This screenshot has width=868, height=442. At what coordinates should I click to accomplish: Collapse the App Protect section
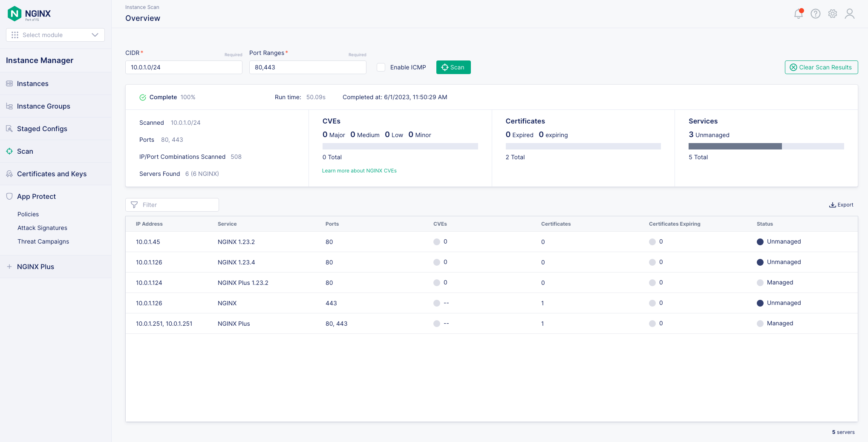click(x=36, y=196)
